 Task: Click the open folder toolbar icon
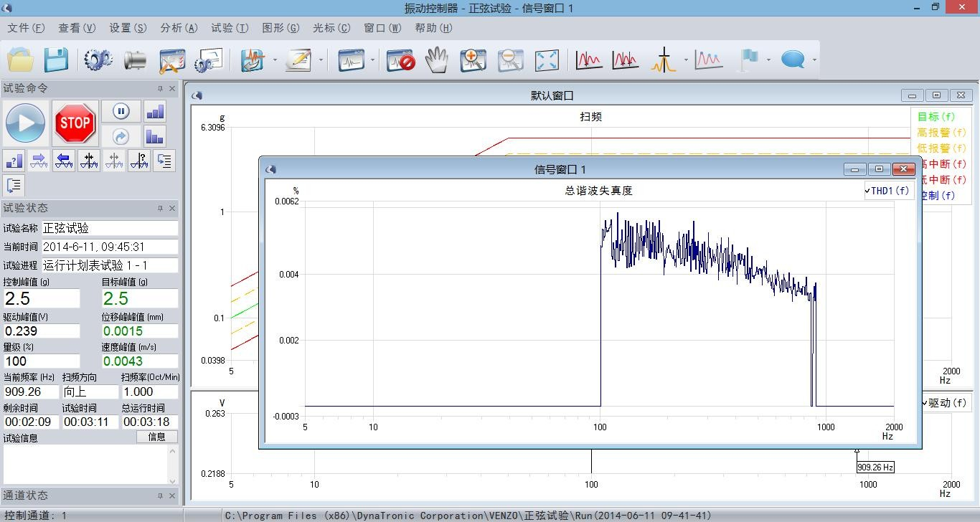[x=20, y=60]
